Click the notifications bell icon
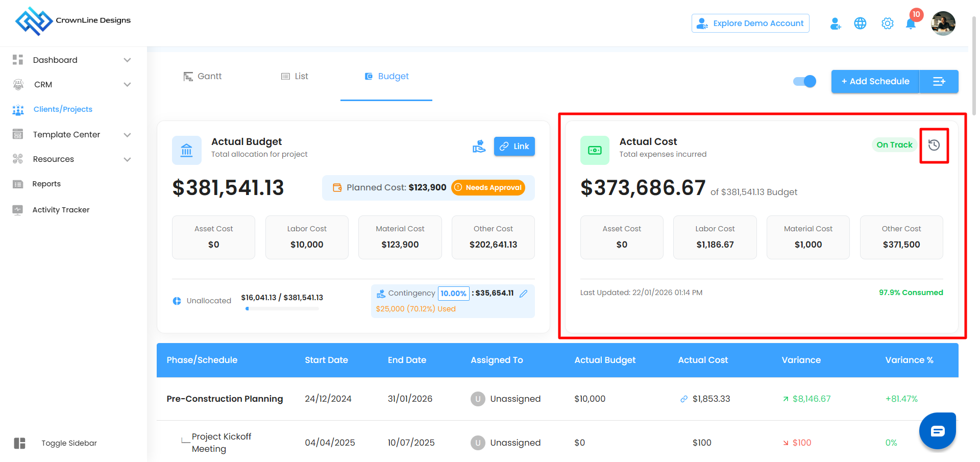The image size is (980, 462). coord(910,24)
